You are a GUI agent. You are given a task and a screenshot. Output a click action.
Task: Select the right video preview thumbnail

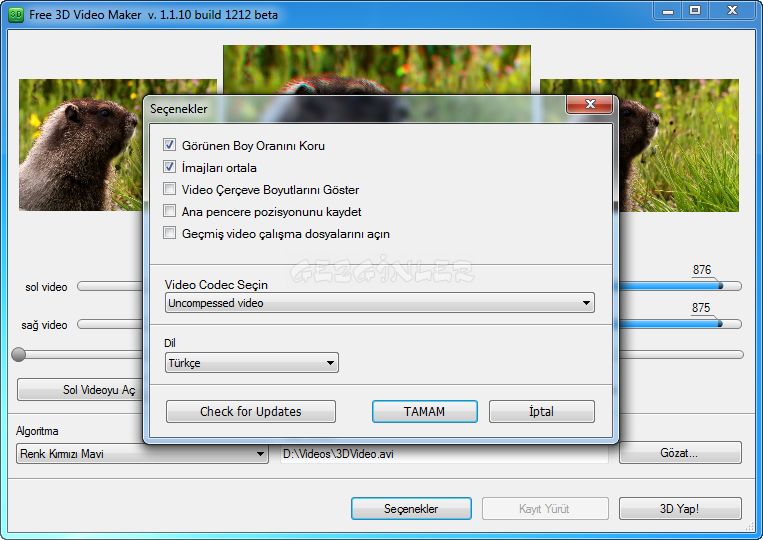coord(678,145)
